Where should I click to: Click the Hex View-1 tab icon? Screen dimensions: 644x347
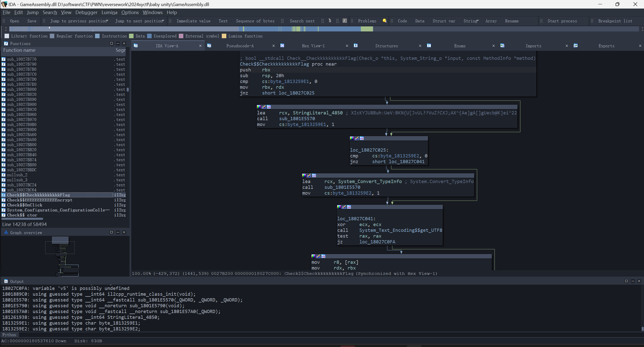click(282, 46)
